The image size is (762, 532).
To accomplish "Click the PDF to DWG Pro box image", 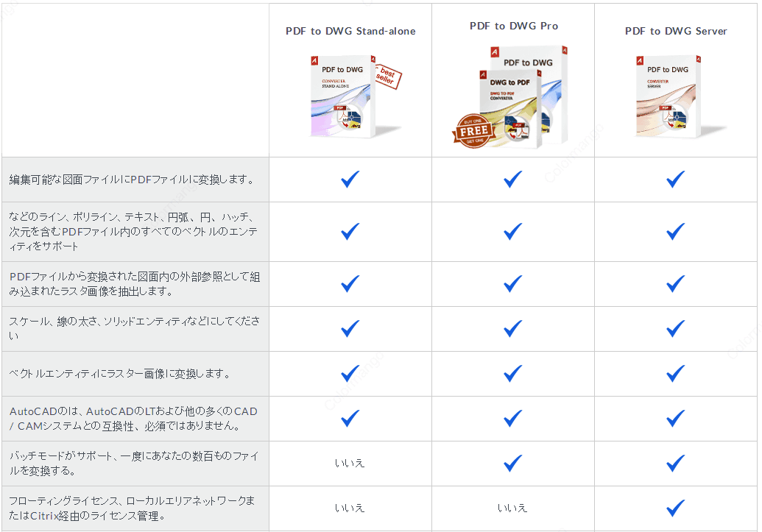I will pyautogui.click(x=511, y=96).
